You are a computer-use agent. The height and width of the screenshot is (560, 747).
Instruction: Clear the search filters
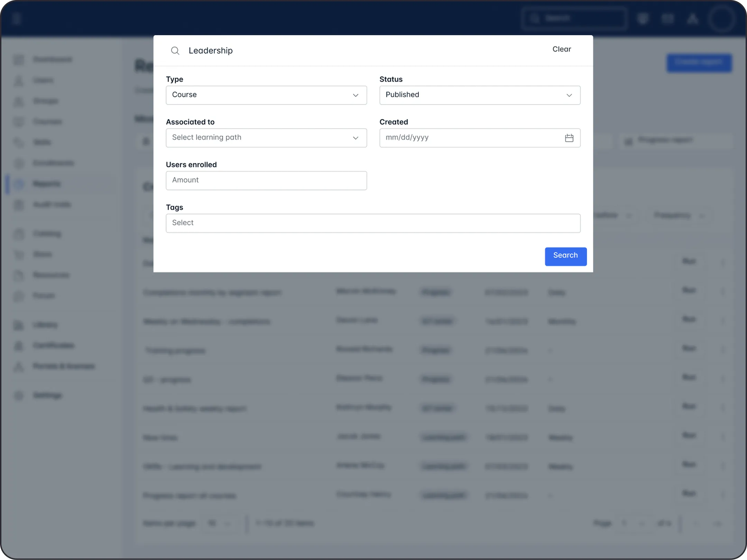pyautogui.click(x=562, y=49)
